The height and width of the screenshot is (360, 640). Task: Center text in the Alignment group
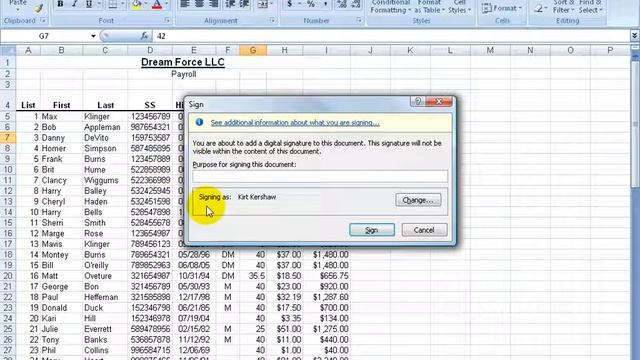click(x=199, y=4)
